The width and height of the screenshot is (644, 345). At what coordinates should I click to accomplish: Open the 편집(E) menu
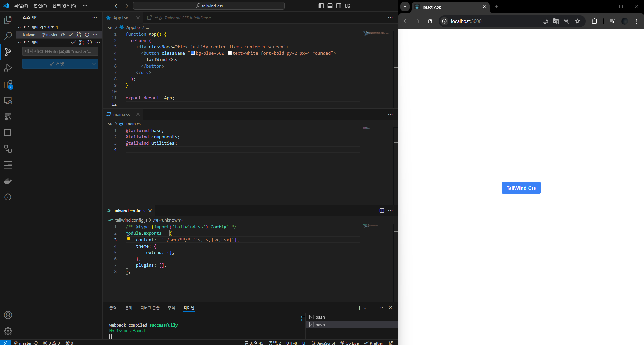40,6
